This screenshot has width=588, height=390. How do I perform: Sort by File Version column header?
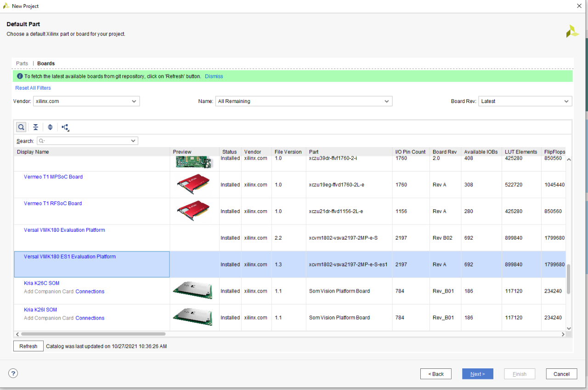[x=288, y=152]
